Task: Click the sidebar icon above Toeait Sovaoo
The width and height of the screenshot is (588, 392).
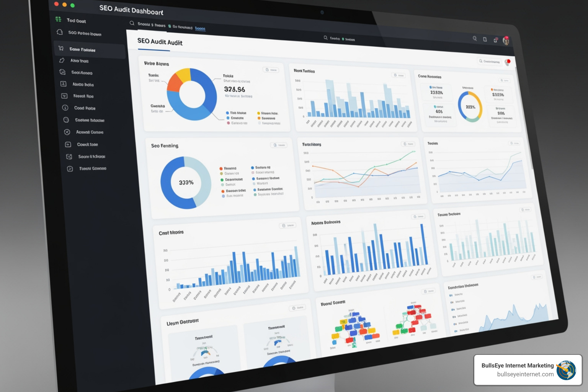Action: coord(69,157)
